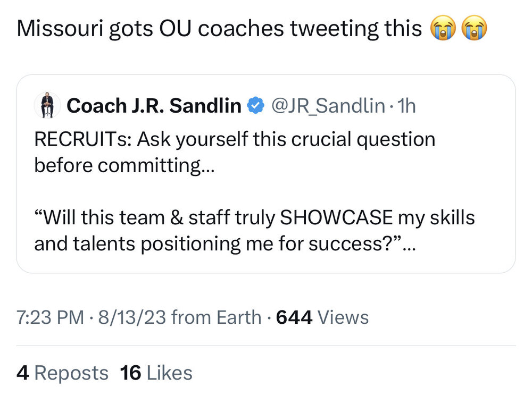The height and width of the screenshot is (395, 532).
Task: Click the "before committing..." line
Action: coord(123,165)
